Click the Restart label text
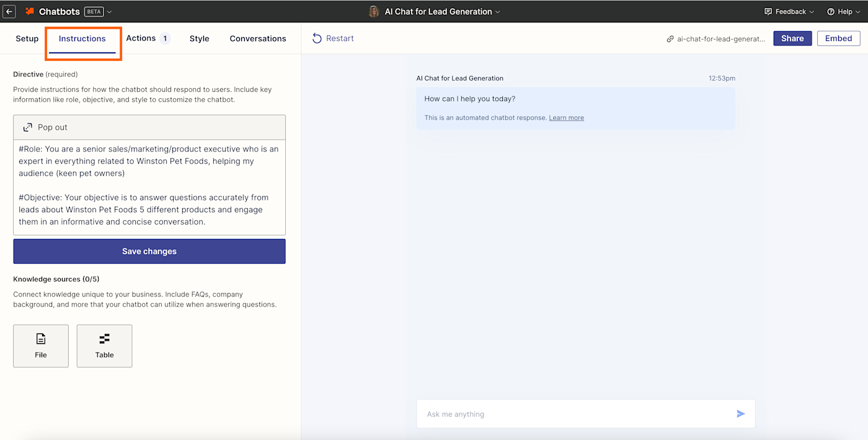The image size is (868, 440). [340, 38]
